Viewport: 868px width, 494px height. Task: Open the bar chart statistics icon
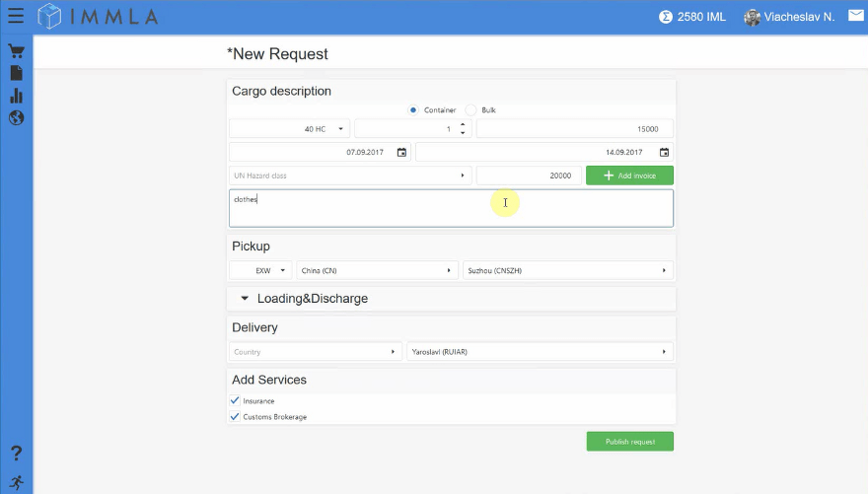click(16, 96)
